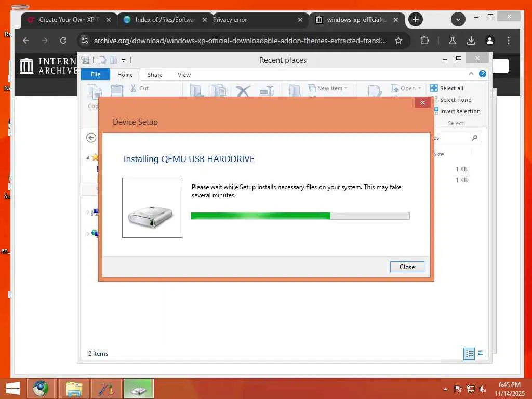Switch to Create Your Own XP browser tab
This screenshot has height=399, width=532.
69,20
